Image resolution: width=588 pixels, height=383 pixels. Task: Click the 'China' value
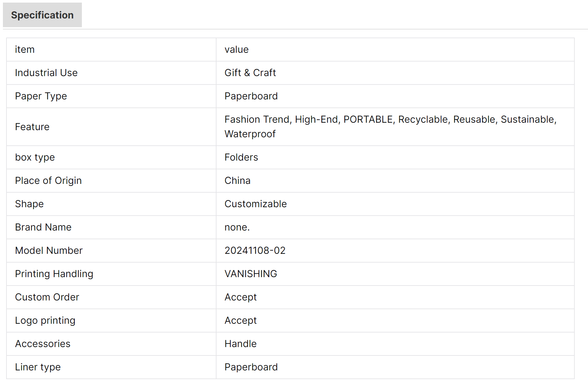(238, 181)
